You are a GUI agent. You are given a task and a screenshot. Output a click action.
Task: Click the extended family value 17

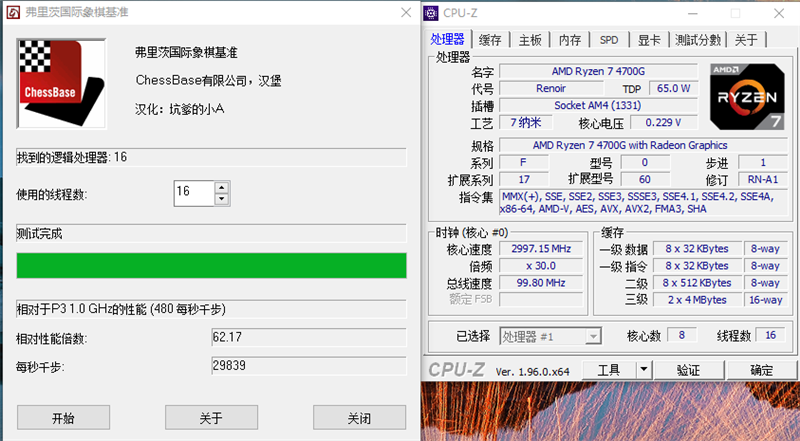click(524, 180)
